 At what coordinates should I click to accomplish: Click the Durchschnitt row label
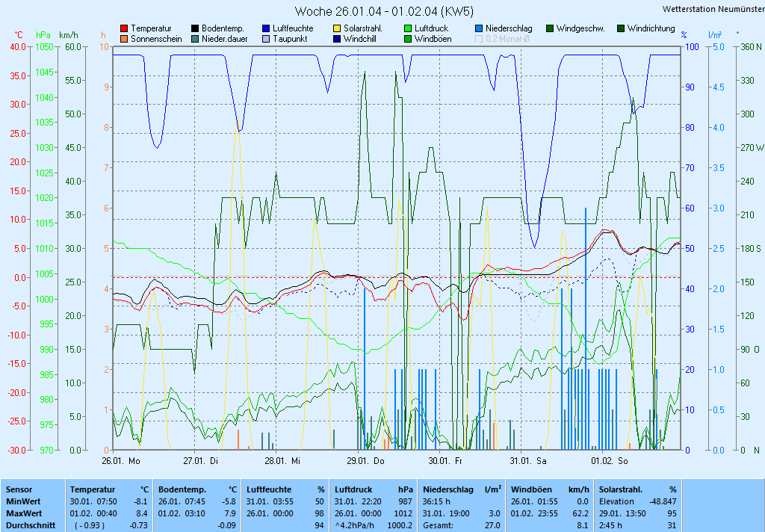[x=30, y=526]
